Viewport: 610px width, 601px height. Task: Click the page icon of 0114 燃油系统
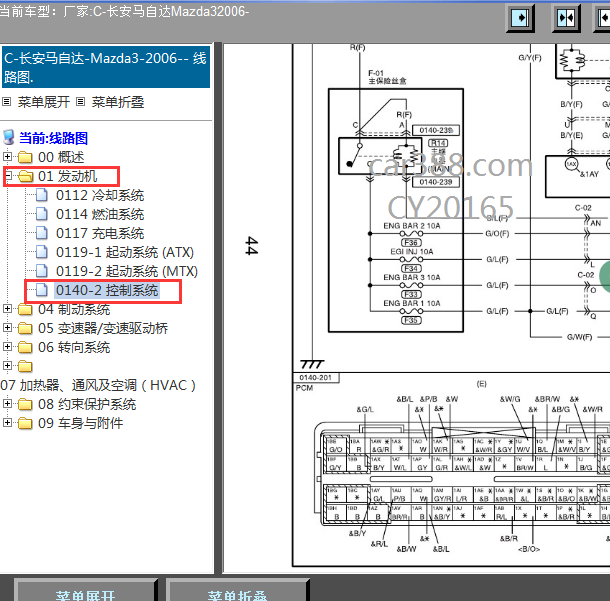[x=42, y=214]
